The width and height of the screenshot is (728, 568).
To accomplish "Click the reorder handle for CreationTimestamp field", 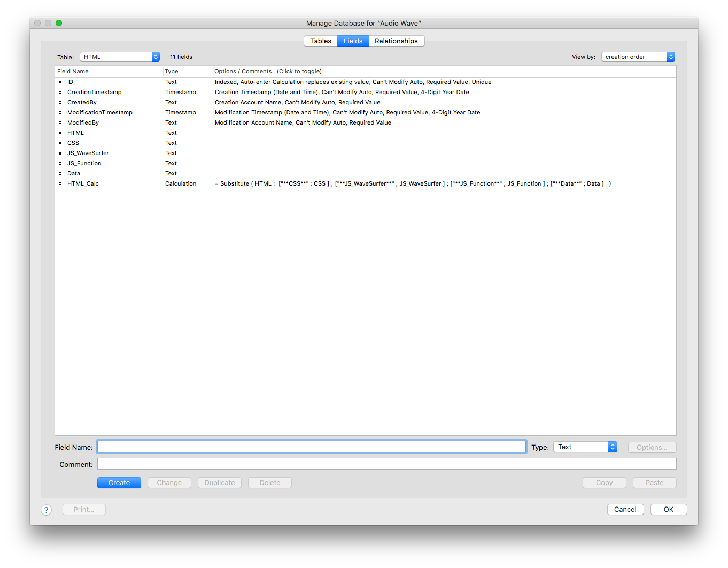I will 60,92.
